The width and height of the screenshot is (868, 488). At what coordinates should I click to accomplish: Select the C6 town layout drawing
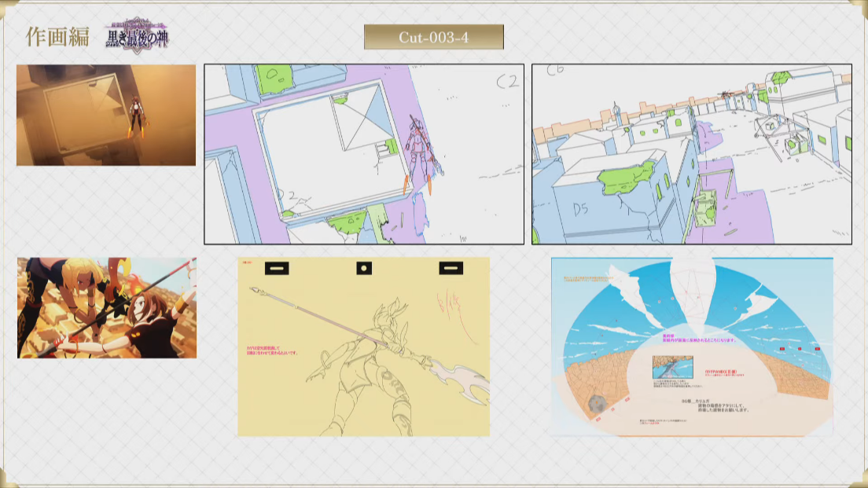[x=691, y=154]
